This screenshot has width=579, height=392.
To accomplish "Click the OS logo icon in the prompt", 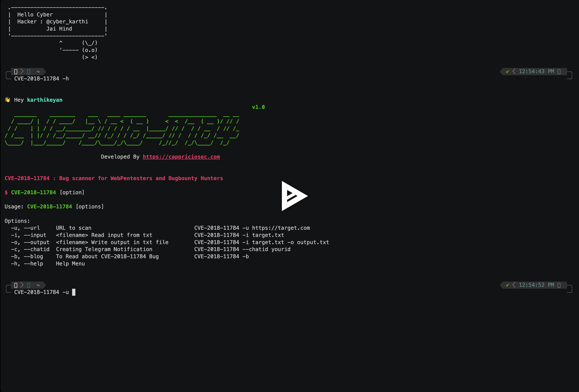I will pos(16,71).
